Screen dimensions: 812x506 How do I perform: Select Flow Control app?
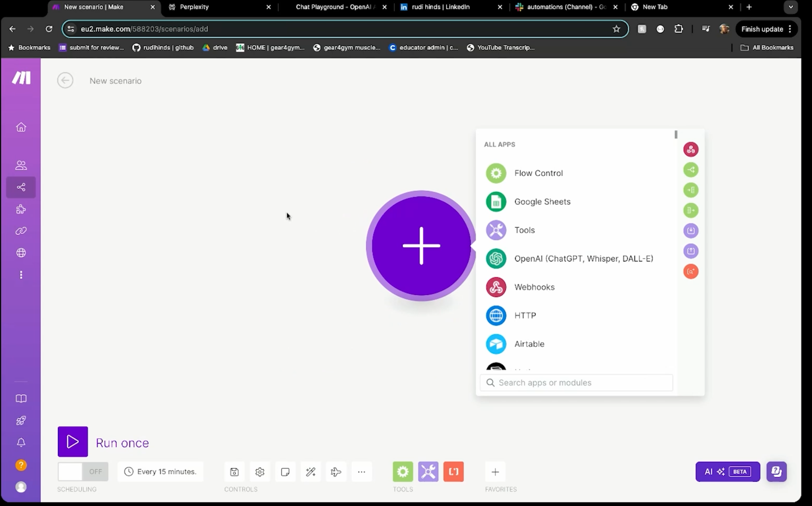[538, 173]
